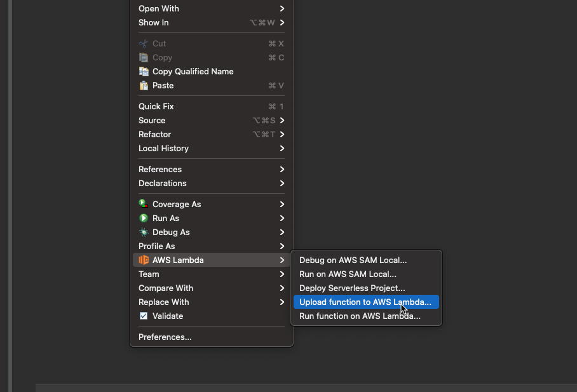Expand the Show In submenu arrow

click(282, 22)
